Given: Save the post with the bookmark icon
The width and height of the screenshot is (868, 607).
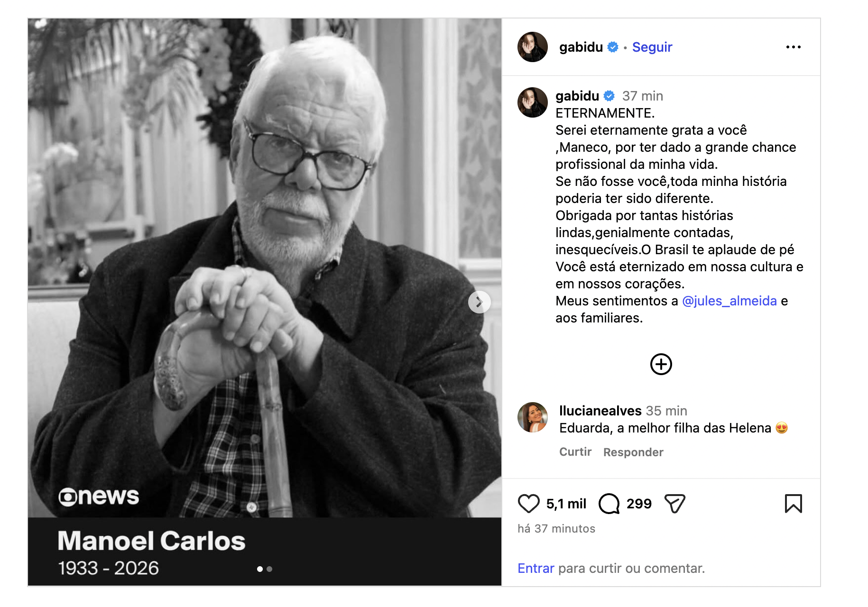Looking at the screenshot, I should pyautogui.click(x=793, y=504).
